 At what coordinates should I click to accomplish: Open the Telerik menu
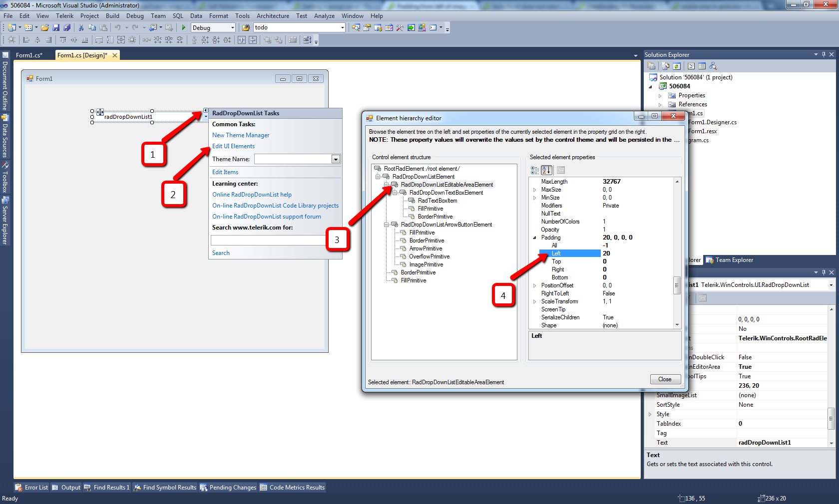point(64,16)
